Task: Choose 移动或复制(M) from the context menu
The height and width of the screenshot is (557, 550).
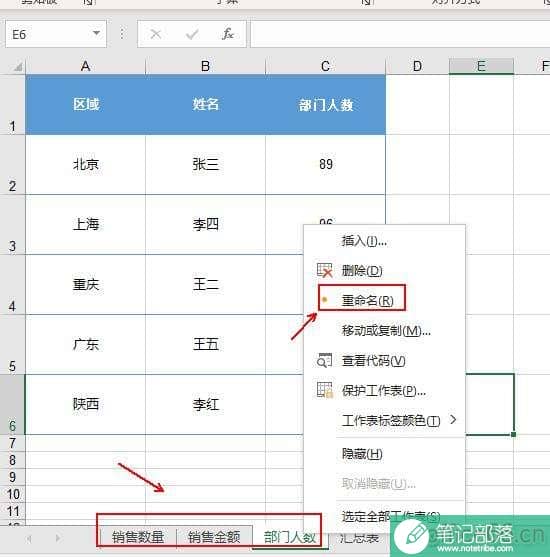Action: pos(386,331)
